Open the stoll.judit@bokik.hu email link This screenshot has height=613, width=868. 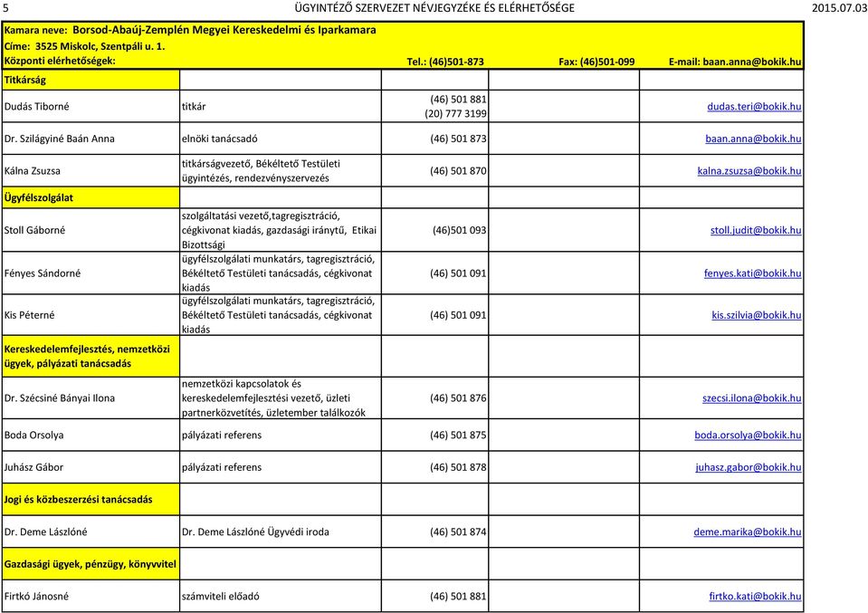point(756,230)
